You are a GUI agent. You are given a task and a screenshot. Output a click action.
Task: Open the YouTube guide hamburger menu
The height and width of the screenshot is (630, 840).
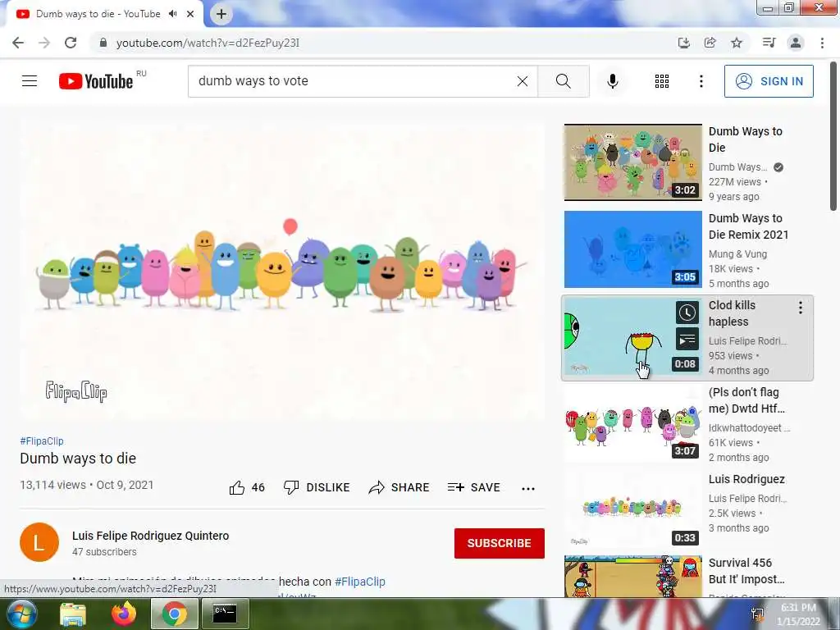coord(30,81)
